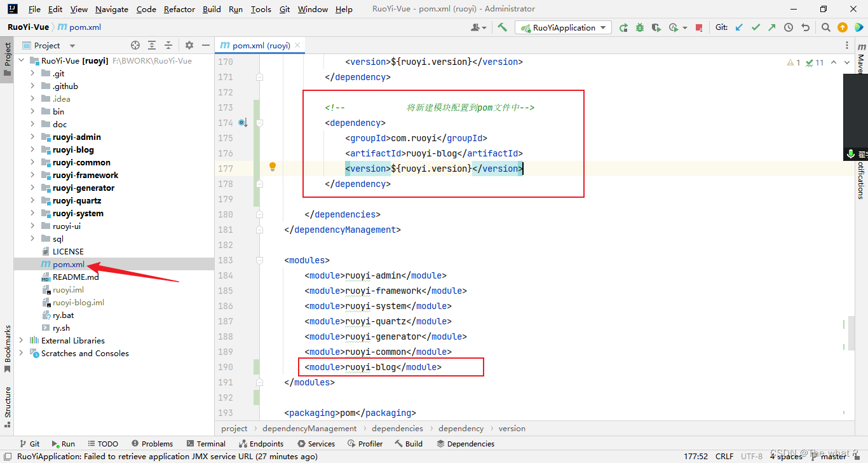Click CRLF line separator in status bar

(x=724, y=456)
